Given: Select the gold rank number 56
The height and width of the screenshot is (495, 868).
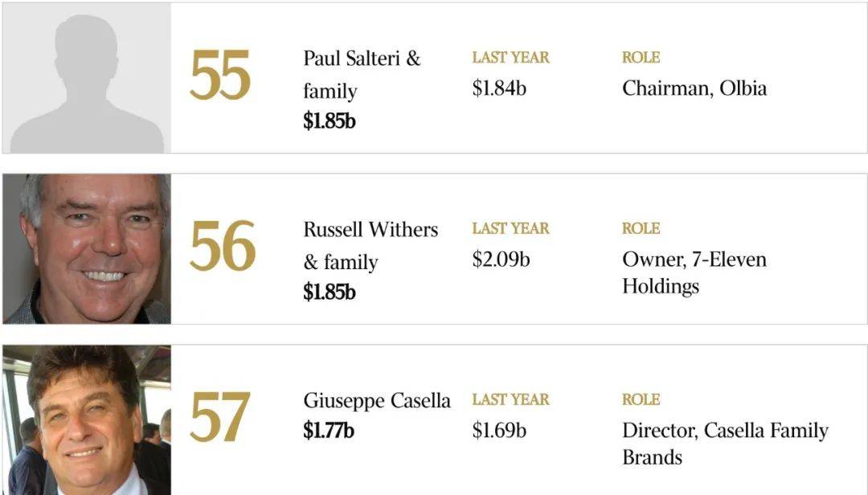Looking at the screenshot, I should tap(223, 247).
